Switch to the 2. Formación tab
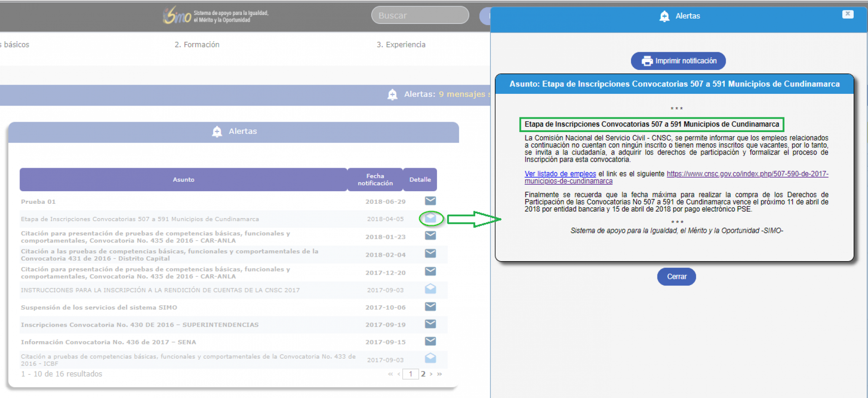This screenshot has height=398, width=868. 197,45
